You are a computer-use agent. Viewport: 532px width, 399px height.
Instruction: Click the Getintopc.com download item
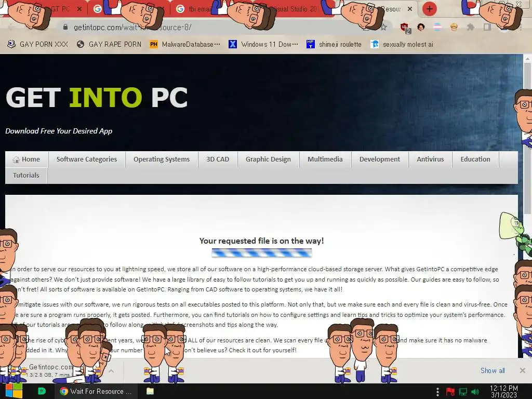tap(51, 370)
